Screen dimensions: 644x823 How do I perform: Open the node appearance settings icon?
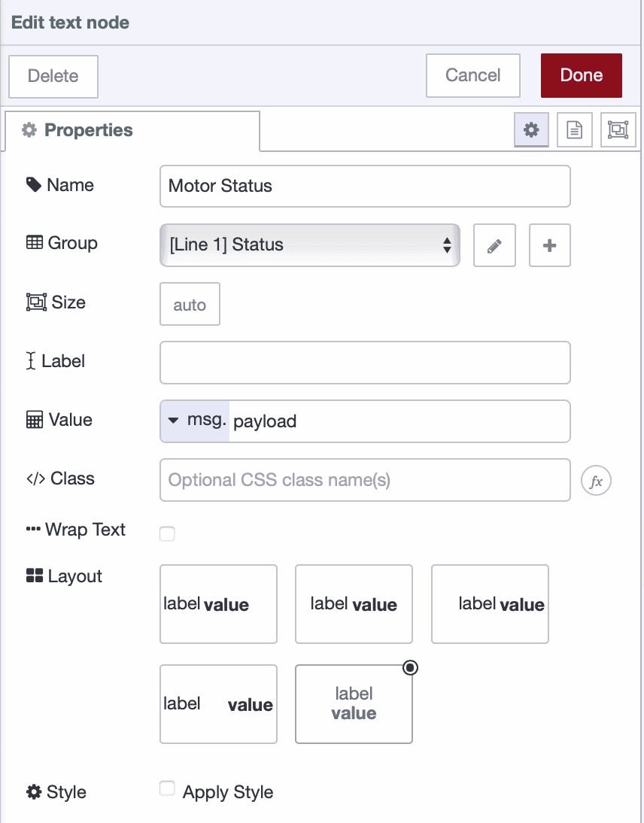pos(618,129)
